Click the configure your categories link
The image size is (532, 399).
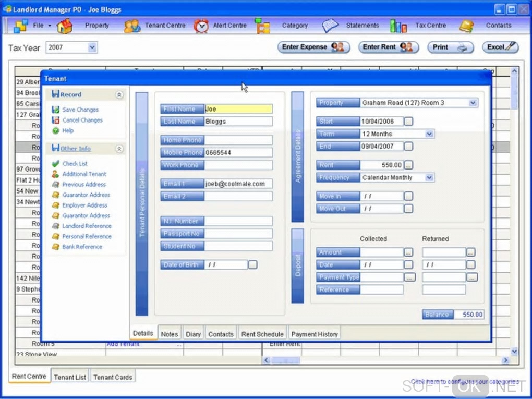coord(465,382)
